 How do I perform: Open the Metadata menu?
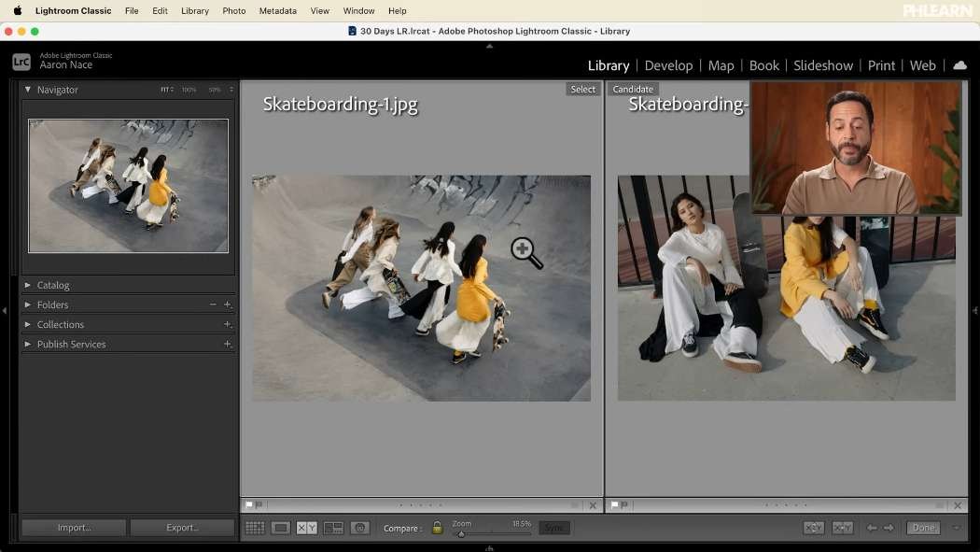click(x=277, y=10)
